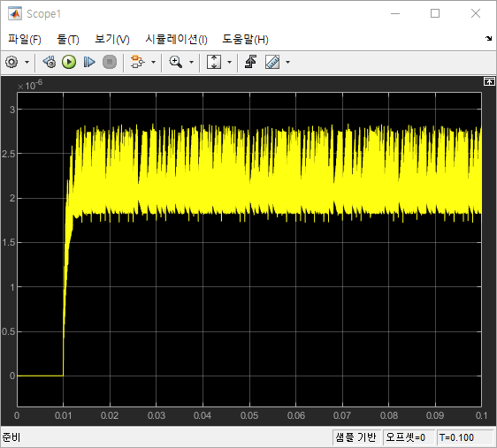
Task: Expand the gear settings dropdown arrow
Action: (x=27, y=62)
